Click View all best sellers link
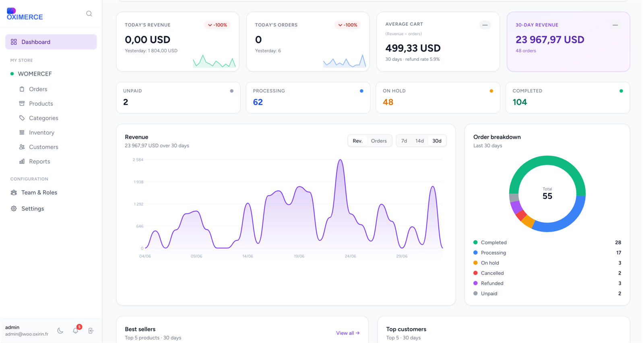644x343 pixels. 348,333
